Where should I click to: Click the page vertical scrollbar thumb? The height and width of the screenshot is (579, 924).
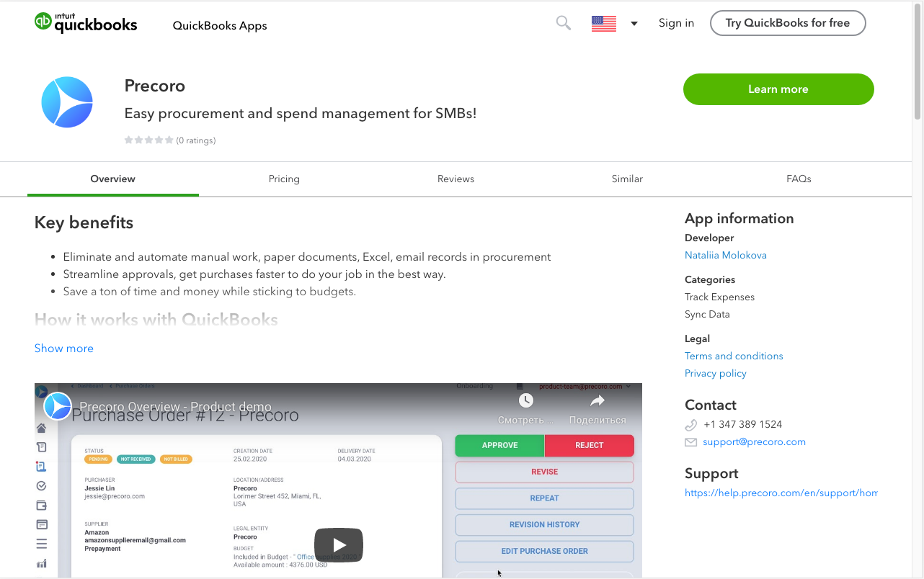[918, 61]
